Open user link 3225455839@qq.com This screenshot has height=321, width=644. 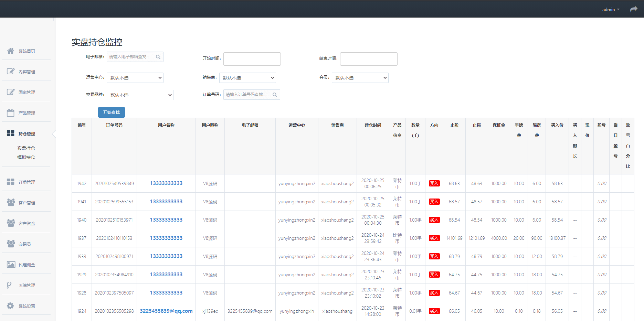click(x=166, y=311)
